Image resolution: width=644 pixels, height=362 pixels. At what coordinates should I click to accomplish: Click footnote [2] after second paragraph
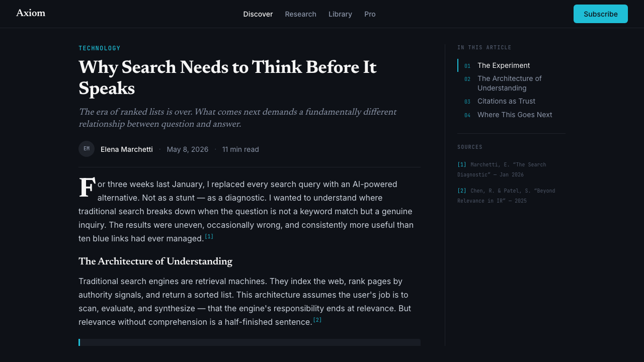pos(317,320)
